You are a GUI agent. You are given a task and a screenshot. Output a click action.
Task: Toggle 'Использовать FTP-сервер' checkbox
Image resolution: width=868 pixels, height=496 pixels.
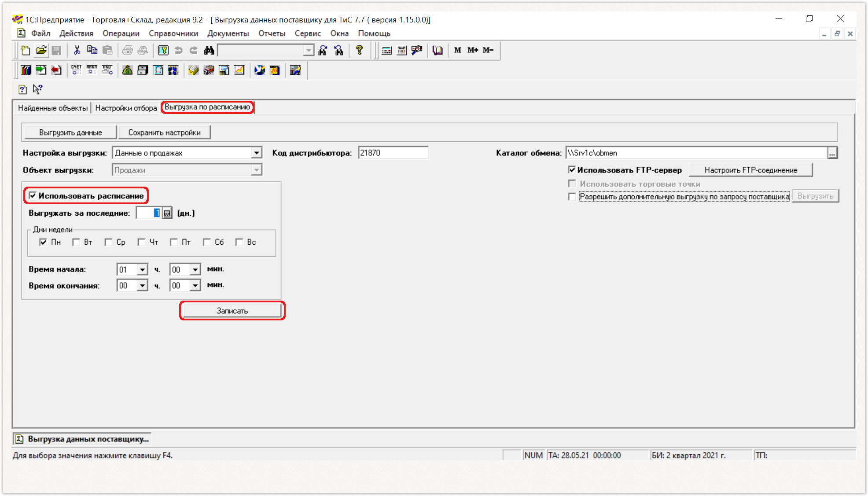[572, 169]
